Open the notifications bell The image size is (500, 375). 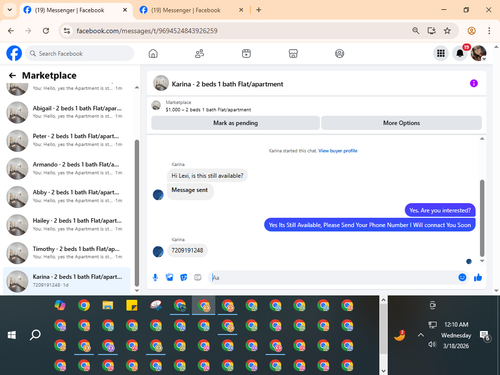(460, 53)
